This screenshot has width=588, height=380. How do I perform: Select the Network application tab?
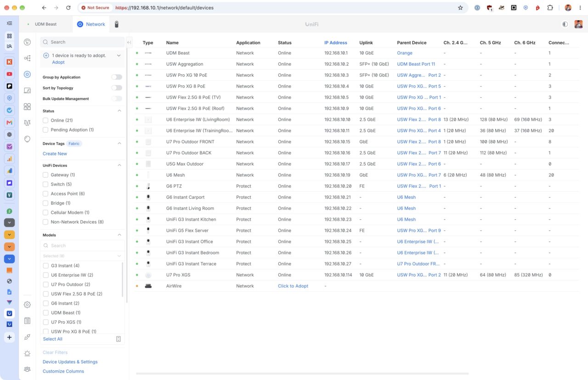[91, 24]
